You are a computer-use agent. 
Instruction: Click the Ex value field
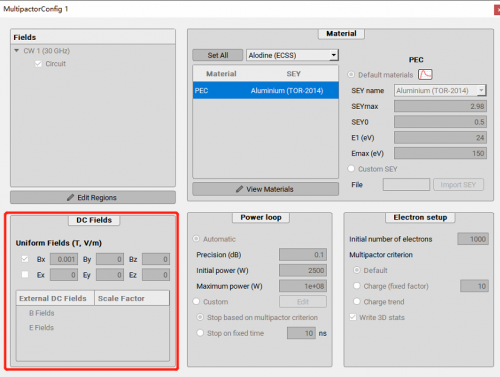coord(64,275)
